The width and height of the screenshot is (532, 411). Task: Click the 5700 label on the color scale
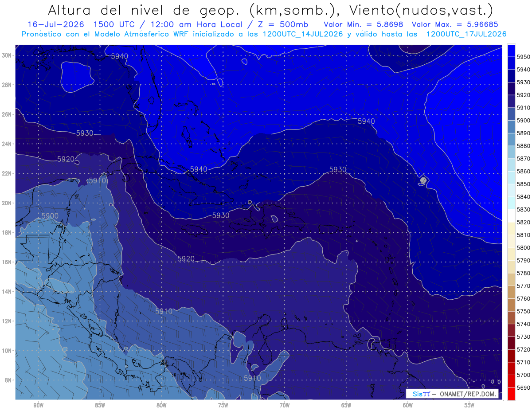(523, 375)
